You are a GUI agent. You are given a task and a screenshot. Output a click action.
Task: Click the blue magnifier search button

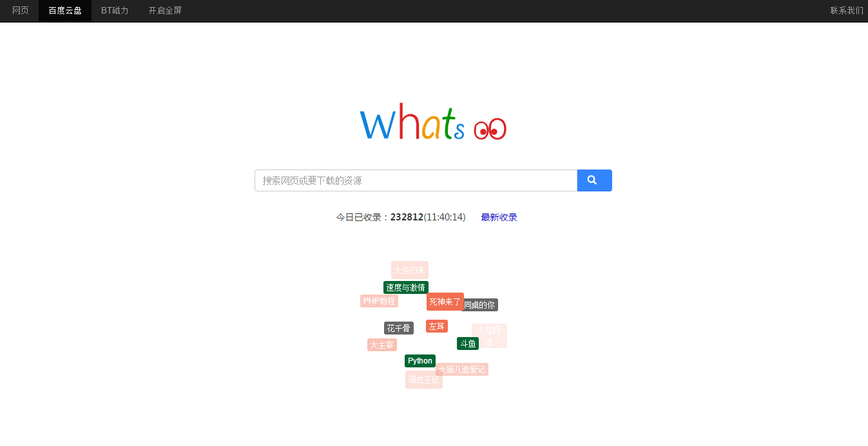[593, 180]
